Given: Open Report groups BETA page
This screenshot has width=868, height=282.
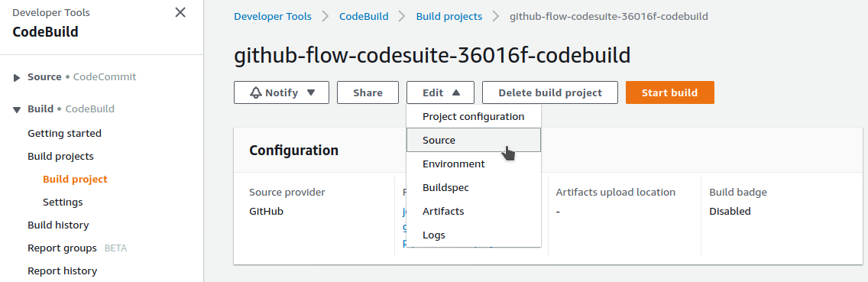Looking at the screenshot, I should point(77,248).
